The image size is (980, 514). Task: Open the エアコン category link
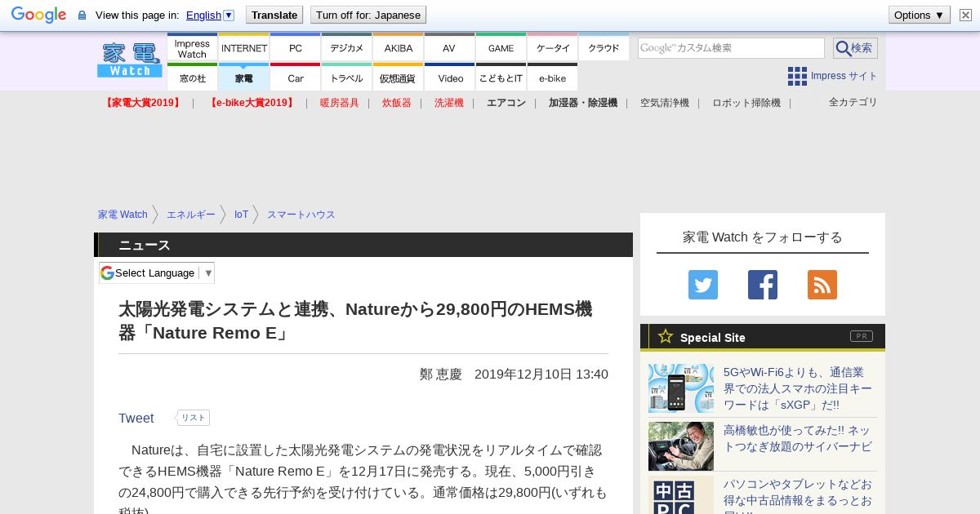[506, 103]
